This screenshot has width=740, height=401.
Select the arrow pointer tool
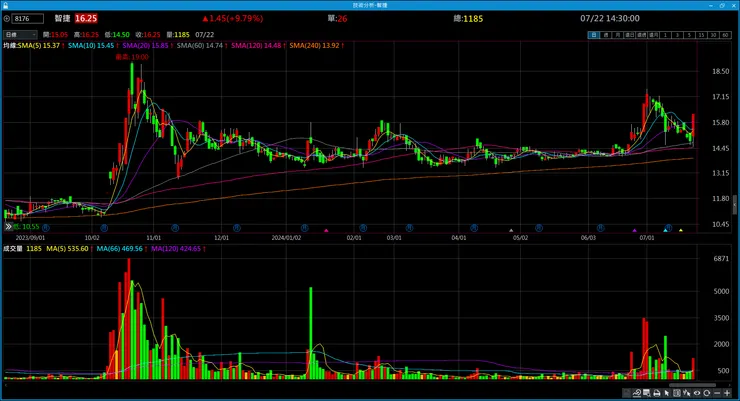666,393
